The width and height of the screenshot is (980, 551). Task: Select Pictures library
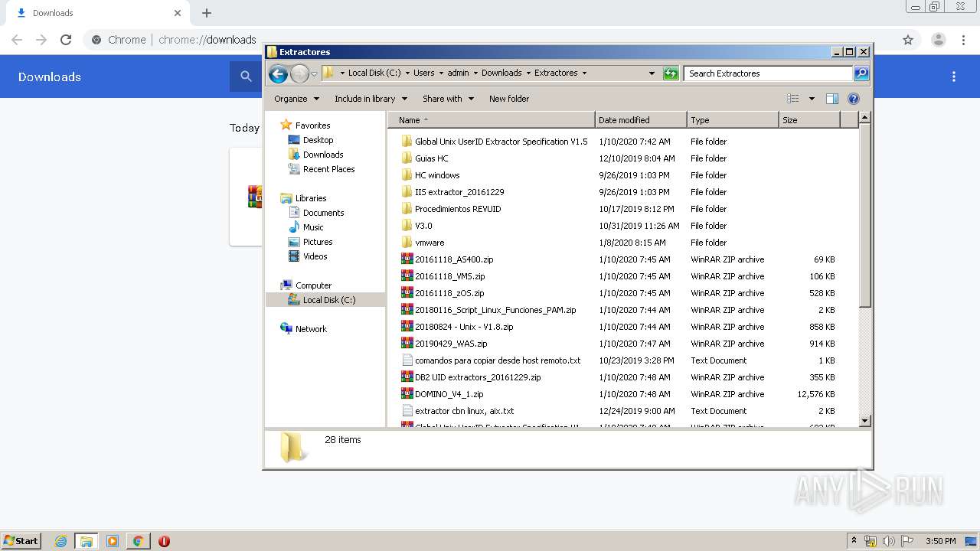pyautogui.click(x=317, y=242)
